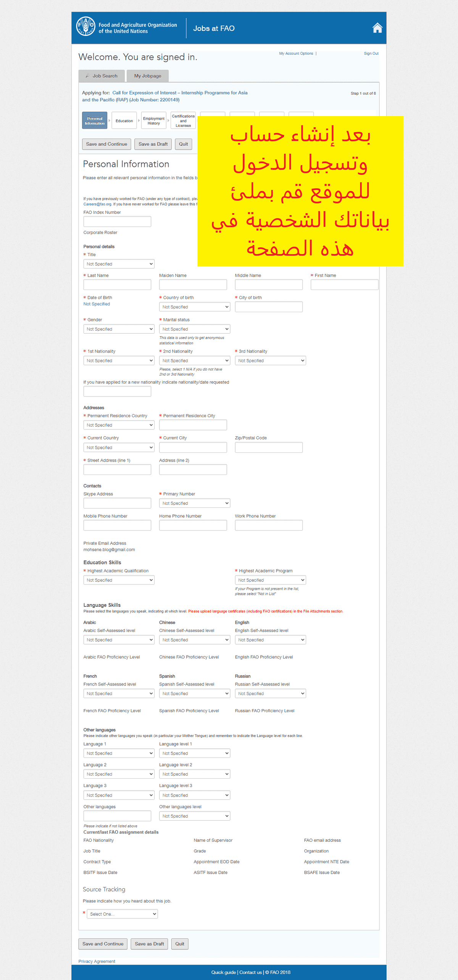Click bottom Save as Draft button
The height and width of the screenshot is (980, 458).
click(149, 944)
